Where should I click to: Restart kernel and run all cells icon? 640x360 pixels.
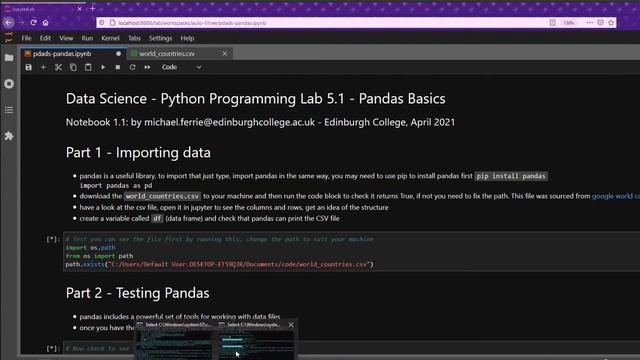click(147, 67)
